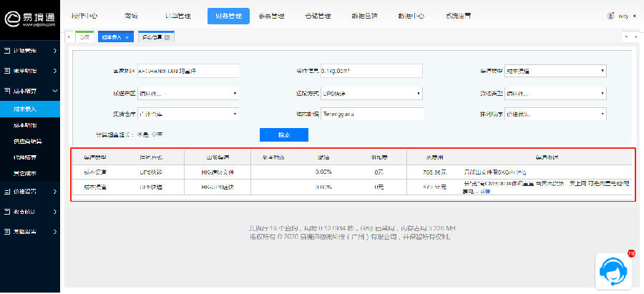The height and width of the screenshot is (294, 644).
Task: Switch to the first white tab in the tab bar
Action: [x=84, y=37]
